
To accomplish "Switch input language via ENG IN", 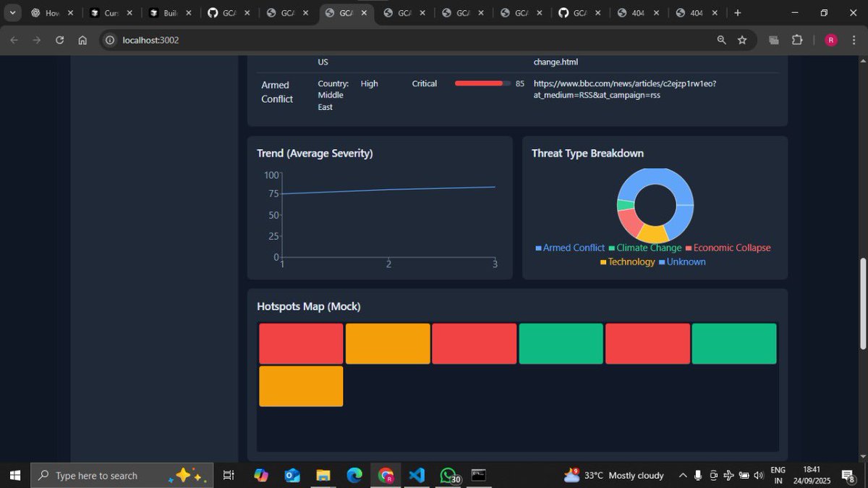I will [x=778, y=476].
